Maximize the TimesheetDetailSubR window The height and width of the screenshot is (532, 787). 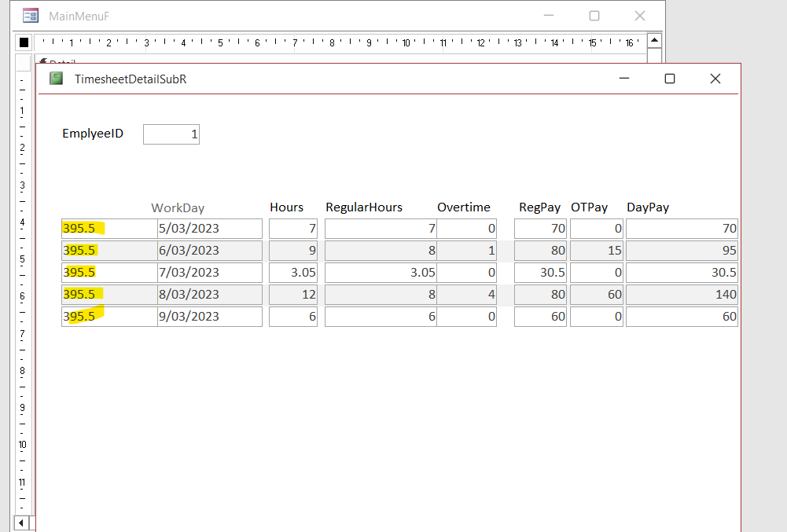(670, 79)
